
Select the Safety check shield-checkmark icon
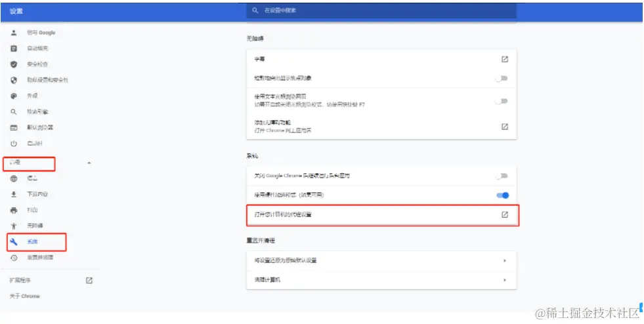click(x=14, y=64)
